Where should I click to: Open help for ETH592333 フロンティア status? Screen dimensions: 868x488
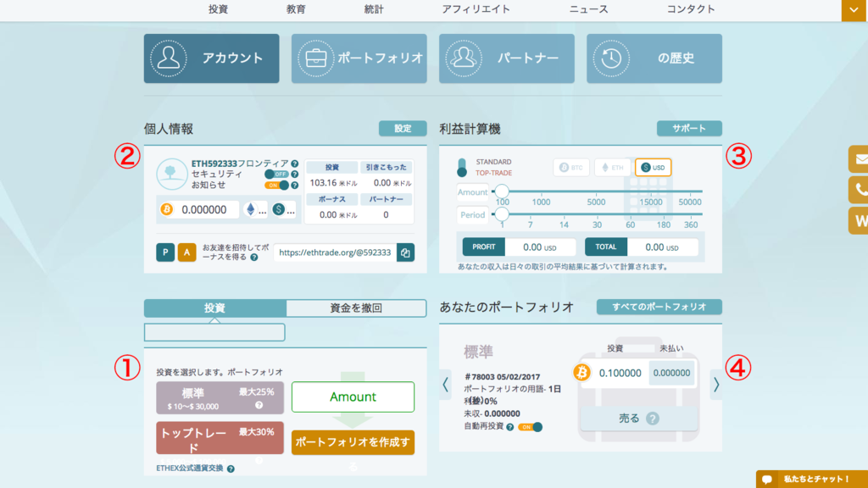(x=294, y=164)
